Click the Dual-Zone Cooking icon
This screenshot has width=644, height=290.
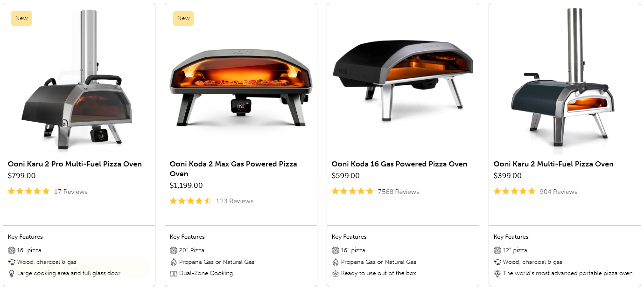pyautogui.click(x=174, y=273)
